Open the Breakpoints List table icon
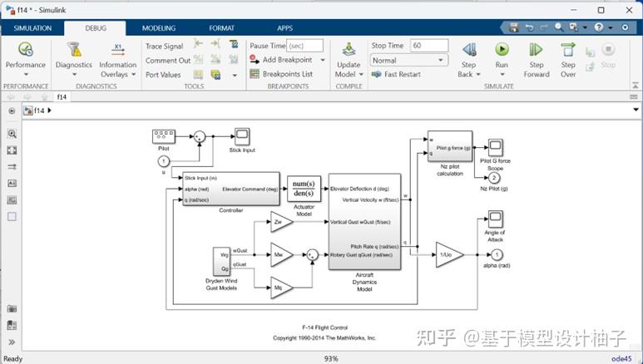The image size is (643, 364). (255, 74)
